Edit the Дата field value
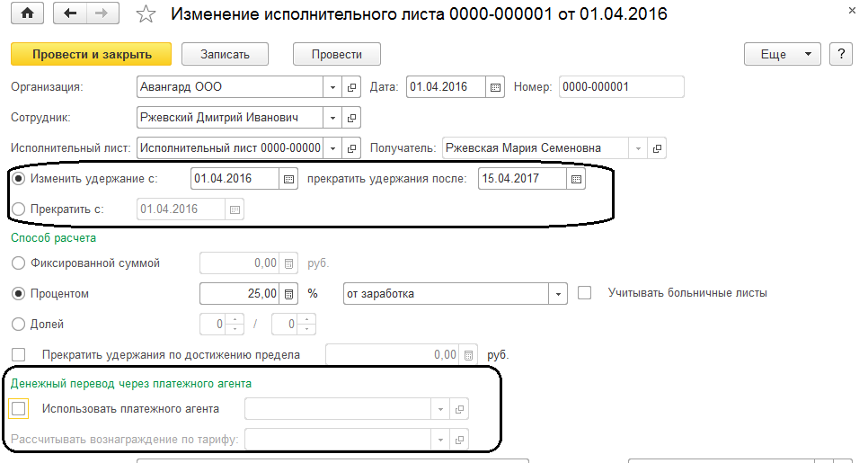Image resolution: width=868 pixels, height=463 pixels. click(x=447, y=87)
